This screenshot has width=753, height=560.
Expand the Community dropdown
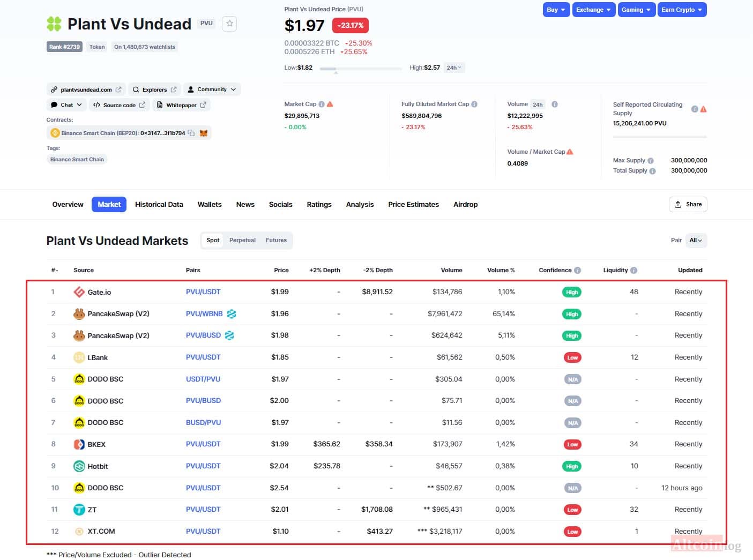pos(212,89)
